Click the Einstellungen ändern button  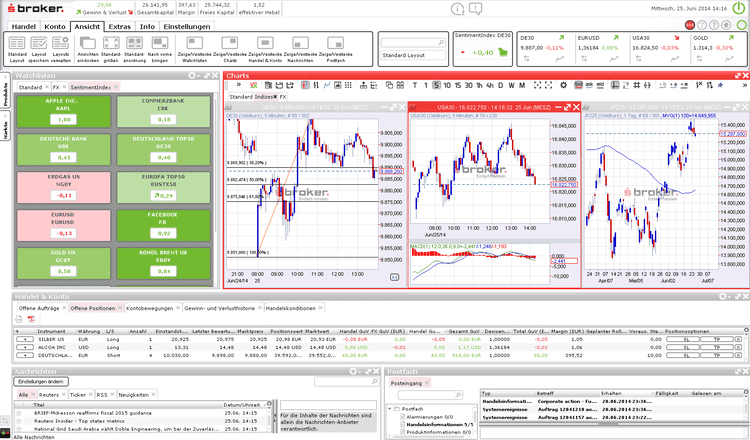41,382
